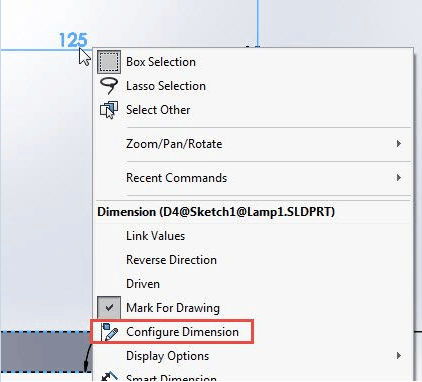Click the Box Selection icon

109,62
